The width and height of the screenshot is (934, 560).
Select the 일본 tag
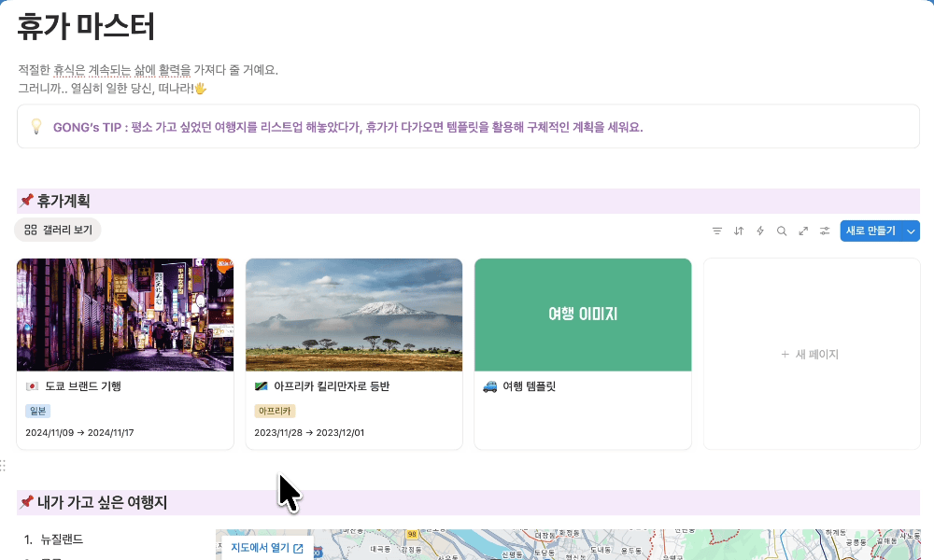click(x=38, y=411)
